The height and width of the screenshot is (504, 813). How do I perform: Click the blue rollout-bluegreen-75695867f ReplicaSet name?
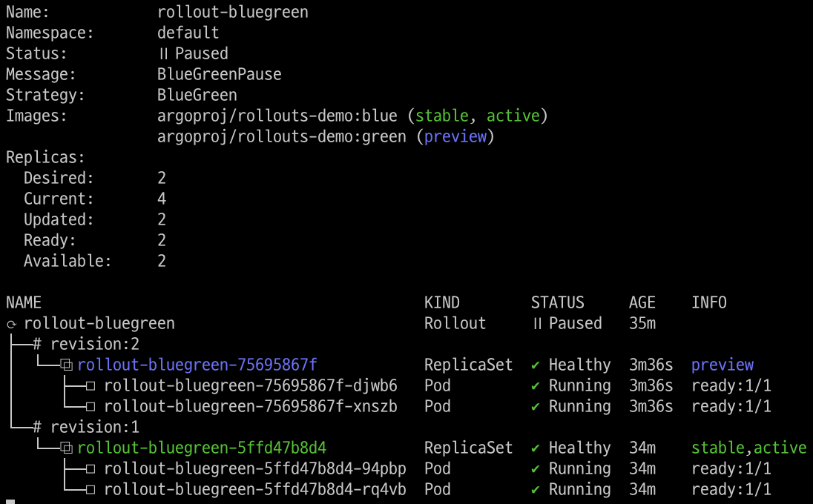(x=197, y=365)
